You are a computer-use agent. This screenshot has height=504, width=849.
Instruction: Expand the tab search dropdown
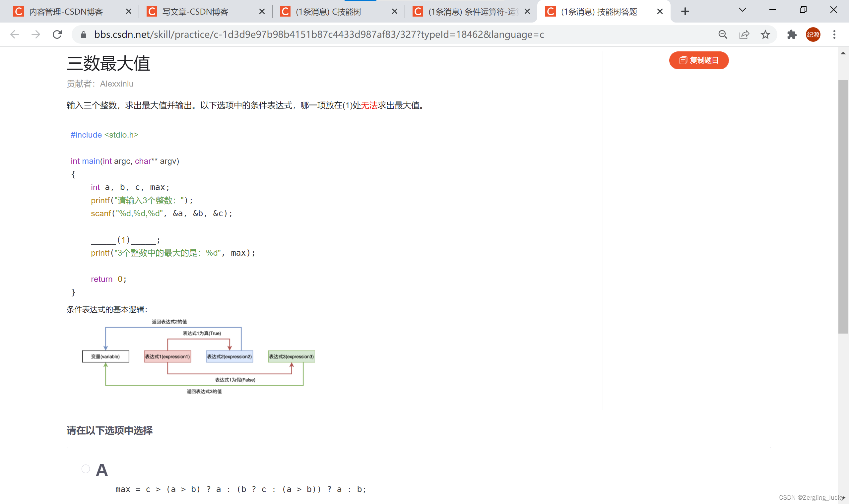pos(742,10)
